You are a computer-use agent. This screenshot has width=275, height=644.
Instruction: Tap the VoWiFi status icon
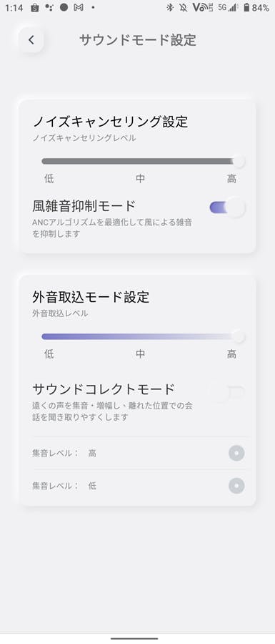coord(202,7)
